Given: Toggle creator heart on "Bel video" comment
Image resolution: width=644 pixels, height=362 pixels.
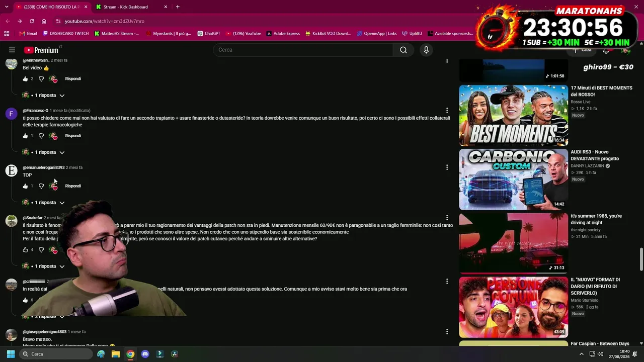Looking at the screenshot, I should 53,79.
